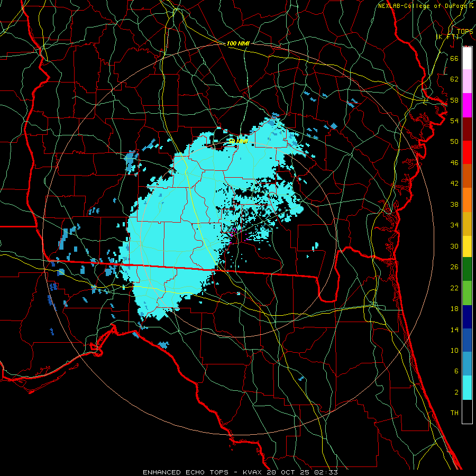
Task: Click the '66' legend value label
Action: [454, 58]
